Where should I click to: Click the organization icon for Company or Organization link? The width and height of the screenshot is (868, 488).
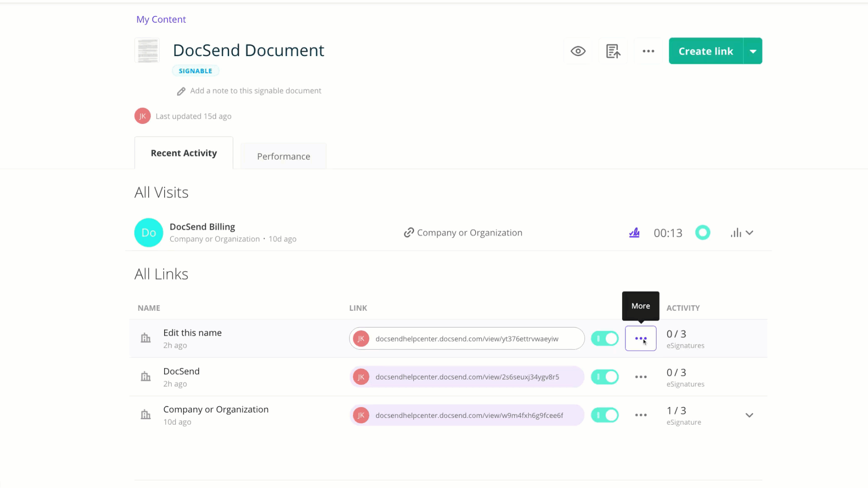click(146, 415)
